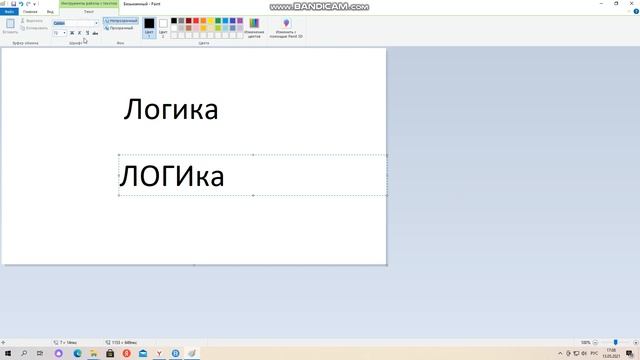Click the Save icon in quick access toolbar
Screen dimensions: 640x360
tap(13, 4)
